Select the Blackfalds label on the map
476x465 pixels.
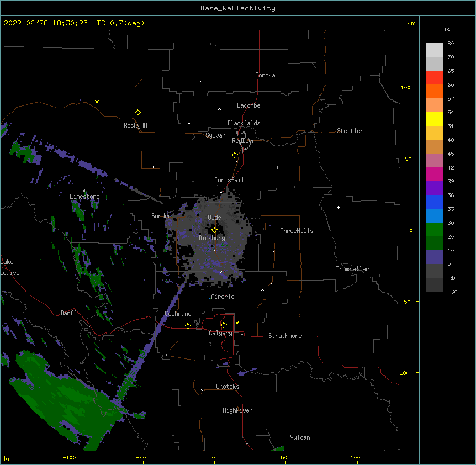coord(244,123)
